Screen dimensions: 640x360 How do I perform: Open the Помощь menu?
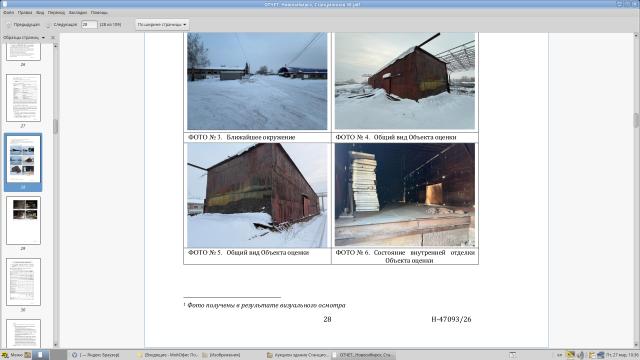pos(99,13)
